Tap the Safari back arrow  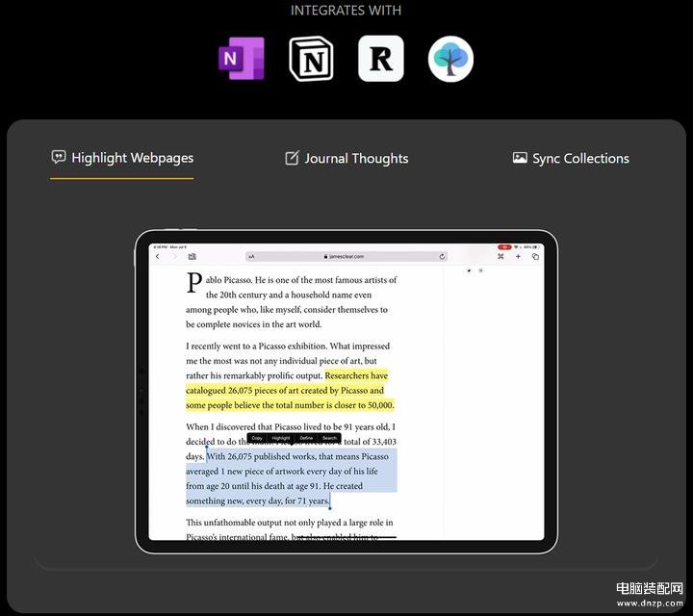pos(157,257)
